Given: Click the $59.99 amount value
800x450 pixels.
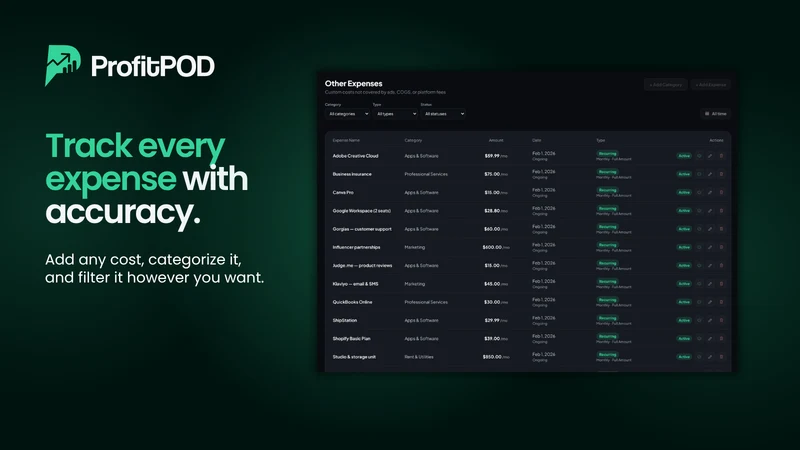Looking at the screenshot, I should point(492,156).
